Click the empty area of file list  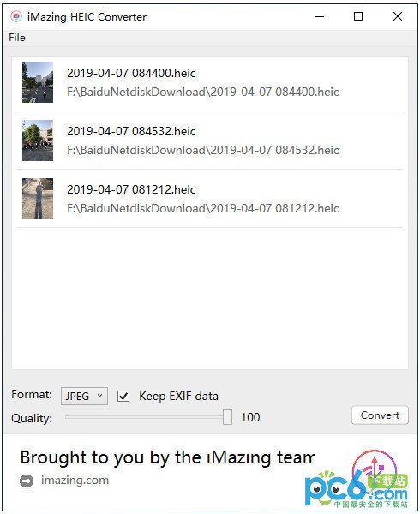(210, 298)
